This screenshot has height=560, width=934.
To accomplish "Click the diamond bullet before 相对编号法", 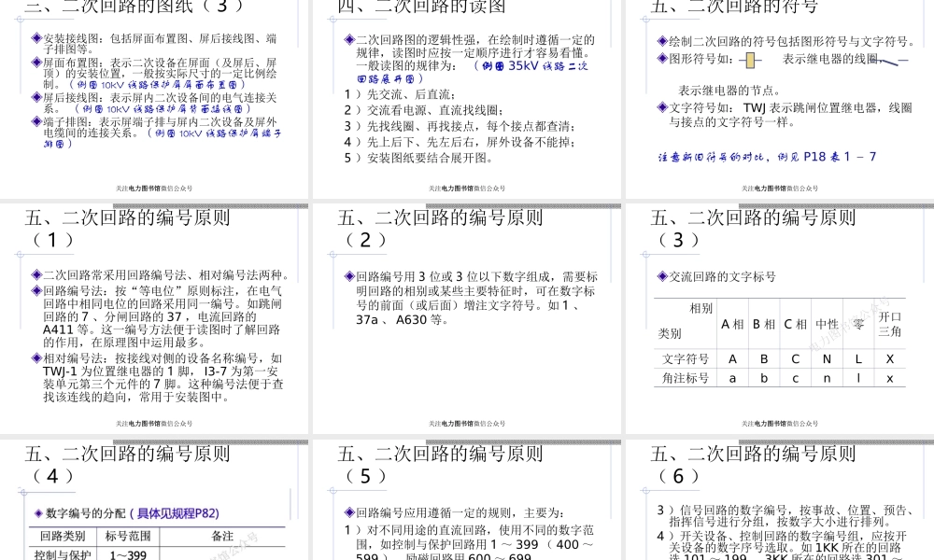I will point(36,359).
